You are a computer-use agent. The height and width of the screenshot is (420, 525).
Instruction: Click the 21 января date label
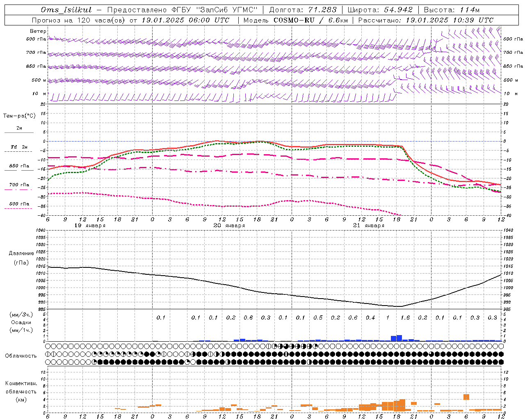click(369, 226)
